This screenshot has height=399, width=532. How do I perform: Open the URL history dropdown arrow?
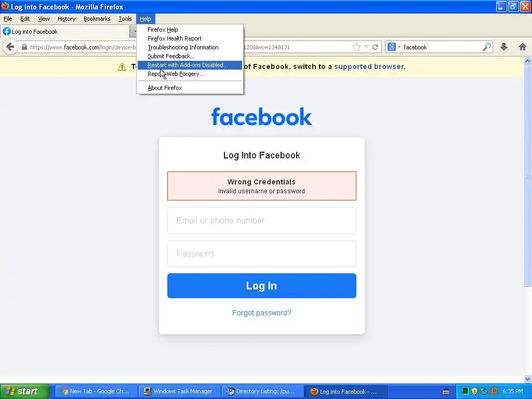(x=366, y=47)
